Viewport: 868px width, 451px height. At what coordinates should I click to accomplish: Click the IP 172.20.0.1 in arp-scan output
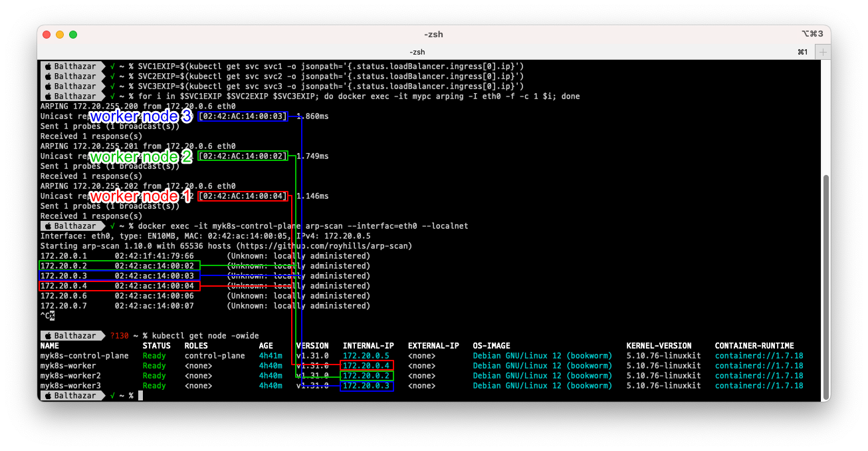64,256
